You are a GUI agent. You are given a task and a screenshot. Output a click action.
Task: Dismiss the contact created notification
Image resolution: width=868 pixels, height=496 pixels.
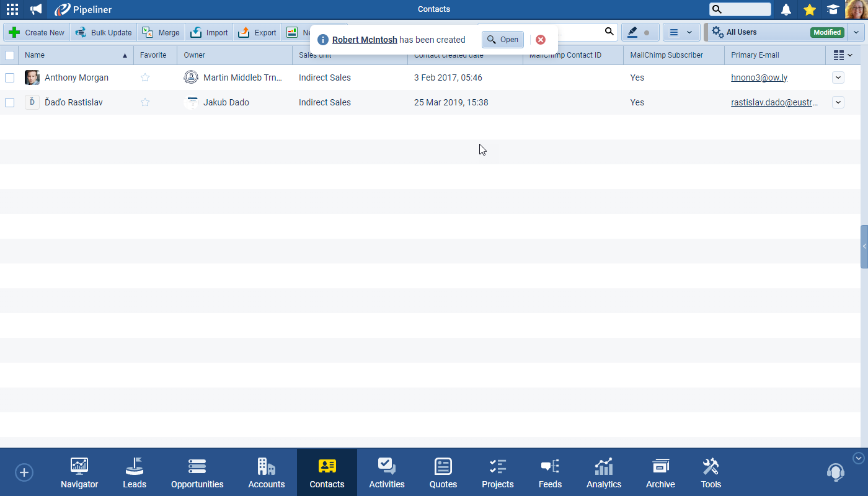(x=541, y=40)
